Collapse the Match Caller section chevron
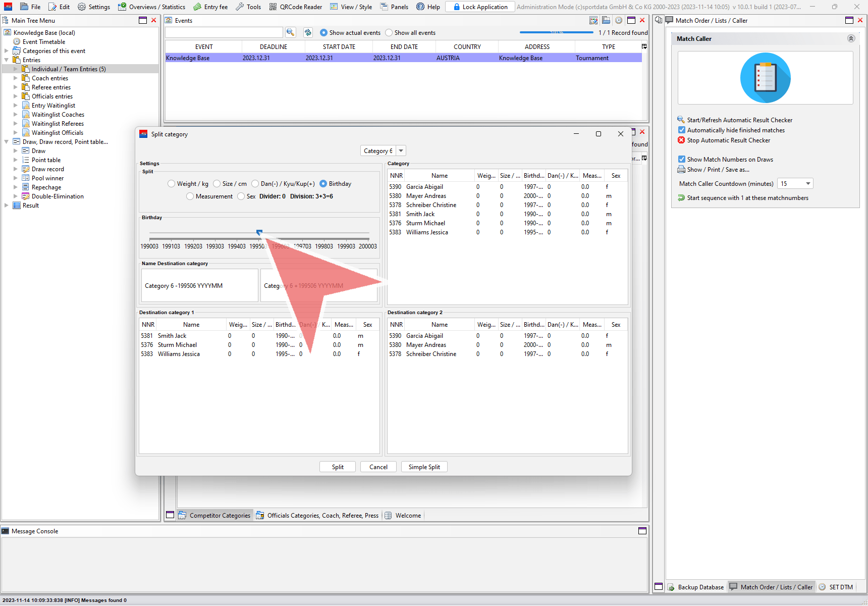The height and width of the screenshot is (606, 868). tap(851, 38)
